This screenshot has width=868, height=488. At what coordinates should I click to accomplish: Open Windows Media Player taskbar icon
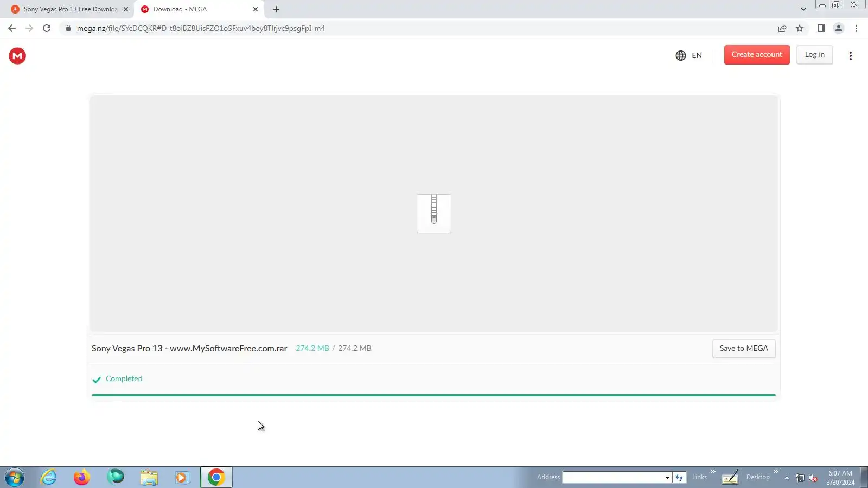(x=182, y=477)
